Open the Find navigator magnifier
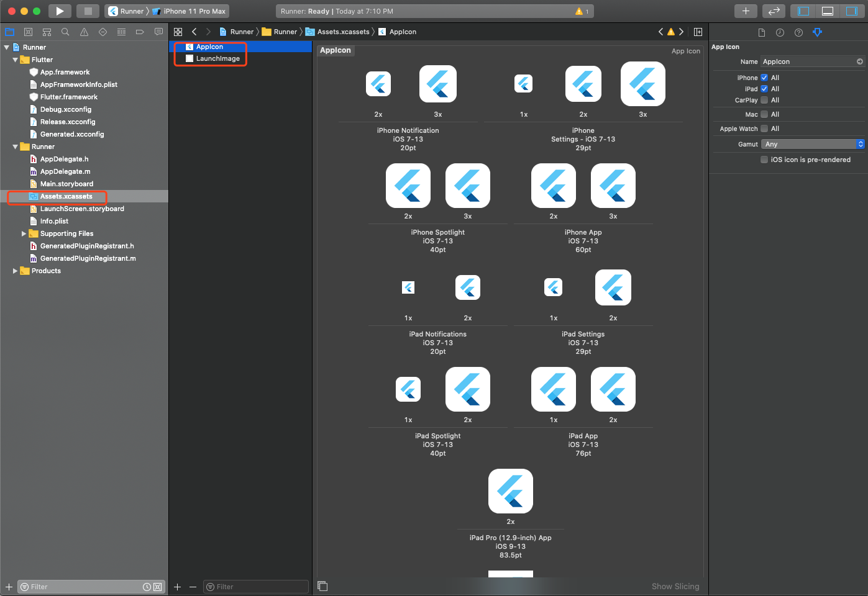Viewport: 868px width, 596px height. pyautogui.click(x=65, y=32)
